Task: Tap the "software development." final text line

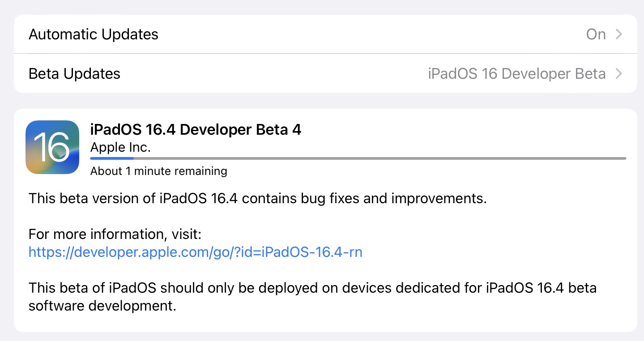Action: click(x=102, y=306)
